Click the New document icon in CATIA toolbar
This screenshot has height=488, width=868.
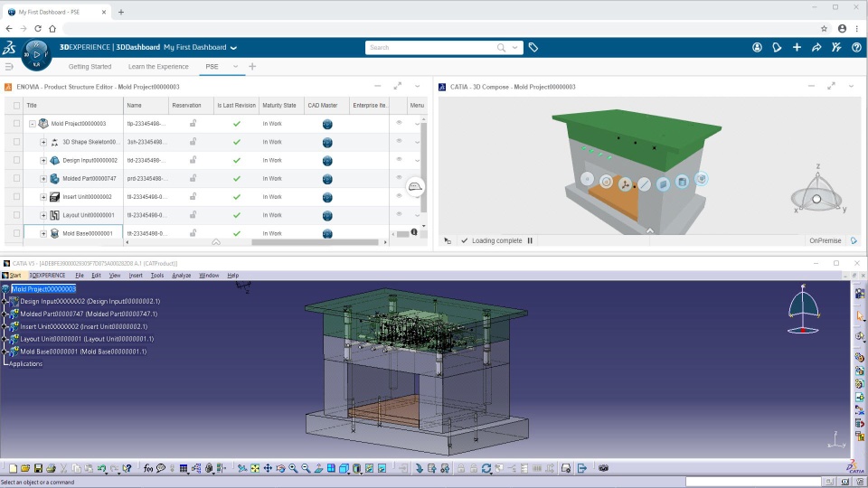[x=14, y=469]
